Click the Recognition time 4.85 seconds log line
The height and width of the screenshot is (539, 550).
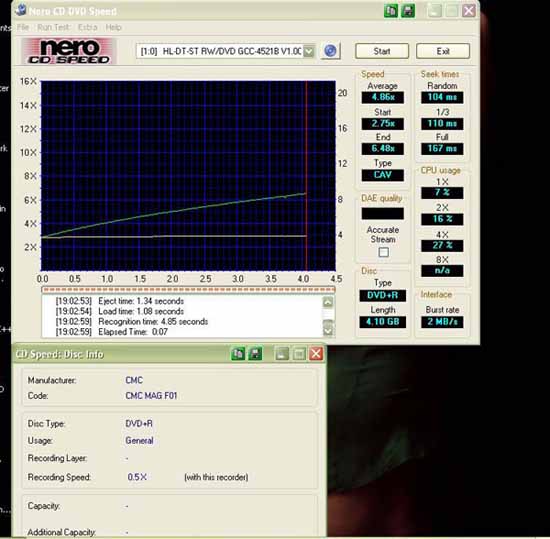(x=132, y=322)
